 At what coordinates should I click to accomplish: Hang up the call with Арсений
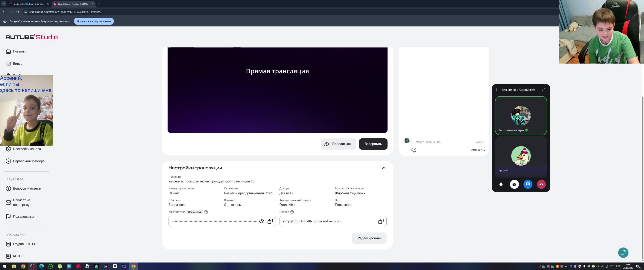541,184
